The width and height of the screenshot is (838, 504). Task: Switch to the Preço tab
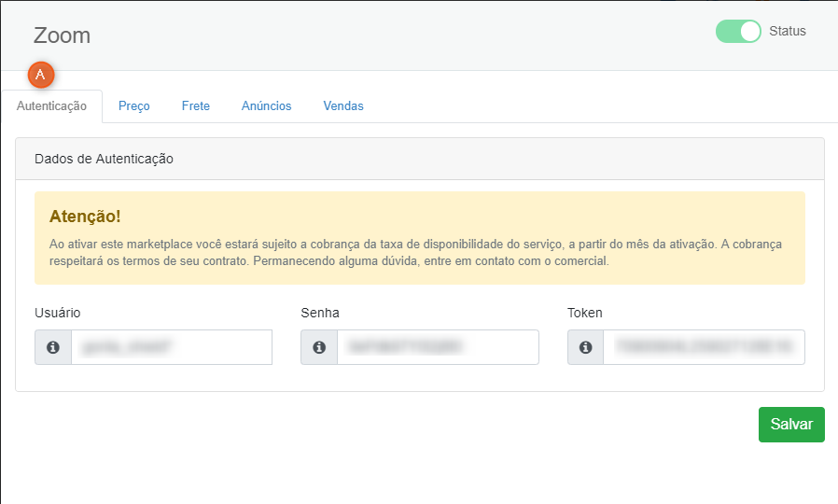[134, 105]
